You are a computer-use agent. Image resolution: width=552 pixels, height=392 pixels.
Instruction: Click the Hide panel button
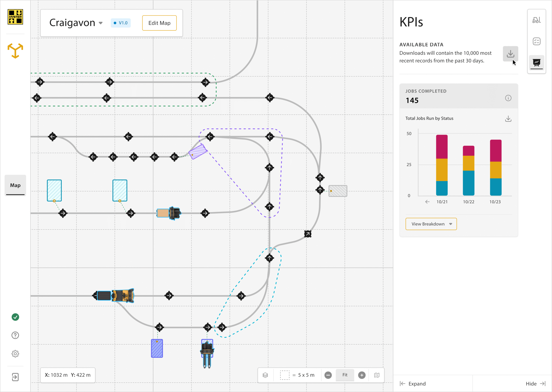click(x=536, y=384)
